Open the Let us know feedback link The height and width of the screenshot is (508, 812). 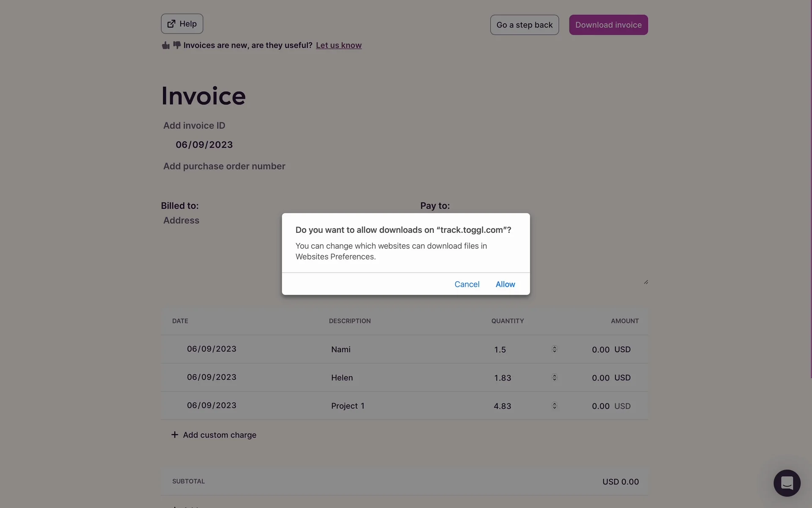pyautogui.click(x=338, y=45)
